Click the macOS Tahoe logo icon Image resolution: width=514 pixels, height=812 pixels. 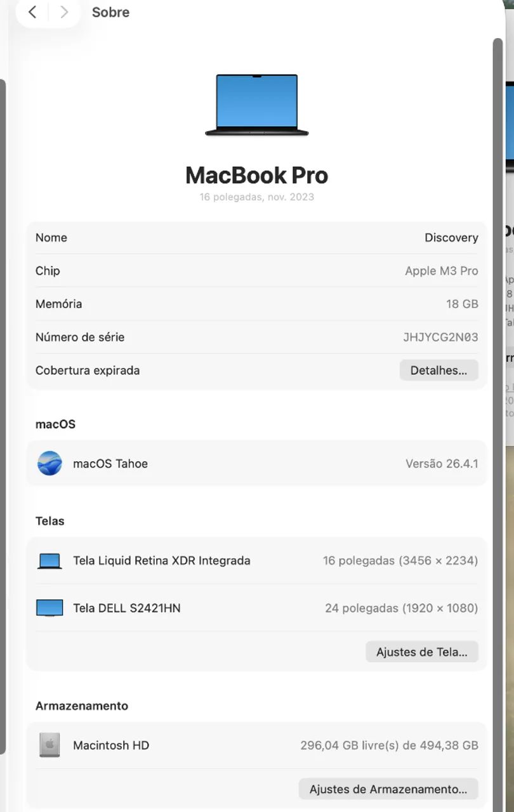click(49, 463)
